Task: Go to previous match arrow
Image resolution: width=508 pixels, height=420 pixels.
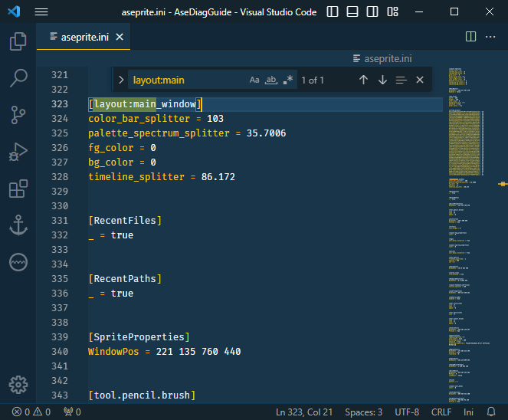Action: point(363,80)
